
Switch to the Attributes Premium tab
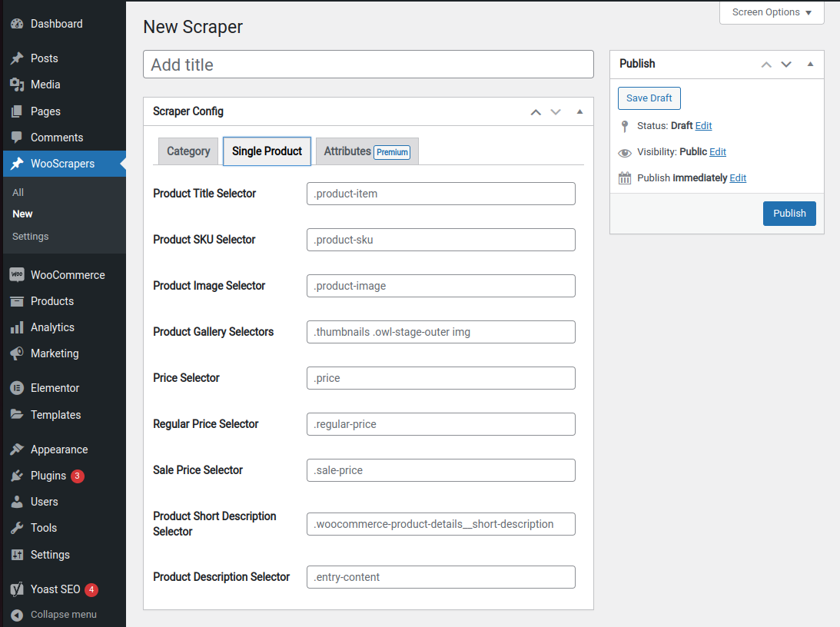[367, 151]
